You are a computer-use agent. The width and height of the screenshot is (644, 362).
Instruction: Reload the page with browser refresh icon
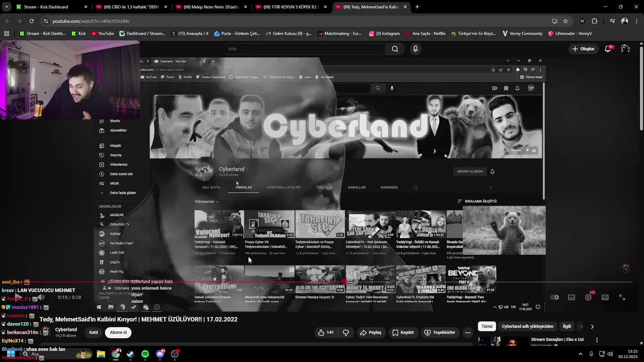(x=31, y=21)
